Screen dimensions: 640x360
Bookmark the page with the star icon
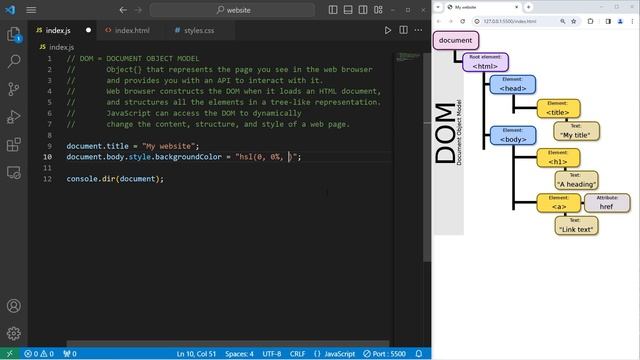(x=573, y=21)
